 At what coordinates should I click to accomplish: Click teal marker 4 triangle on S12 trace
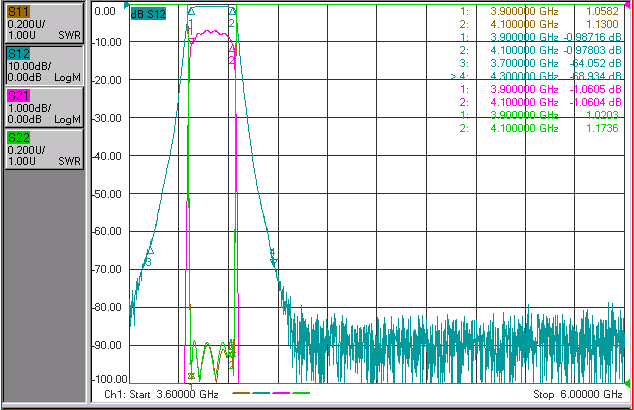[x=274, y=263]
